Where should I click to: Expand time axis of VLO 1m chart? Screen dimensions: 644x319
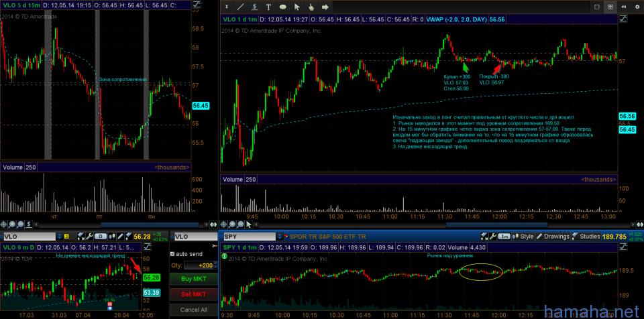point(639,224)
